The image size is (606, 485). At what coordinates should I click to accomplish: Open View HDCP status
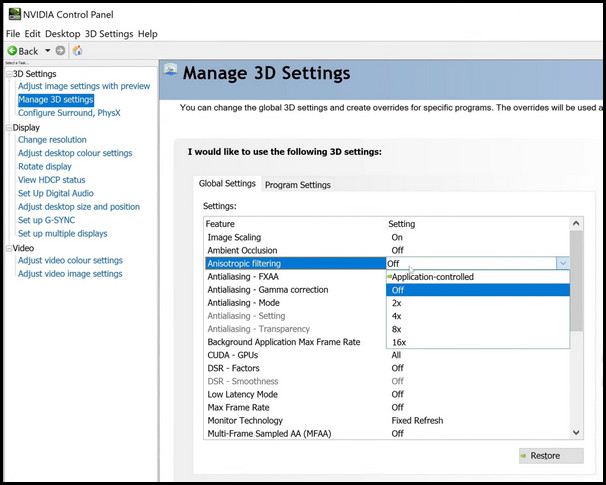(51, 180)
